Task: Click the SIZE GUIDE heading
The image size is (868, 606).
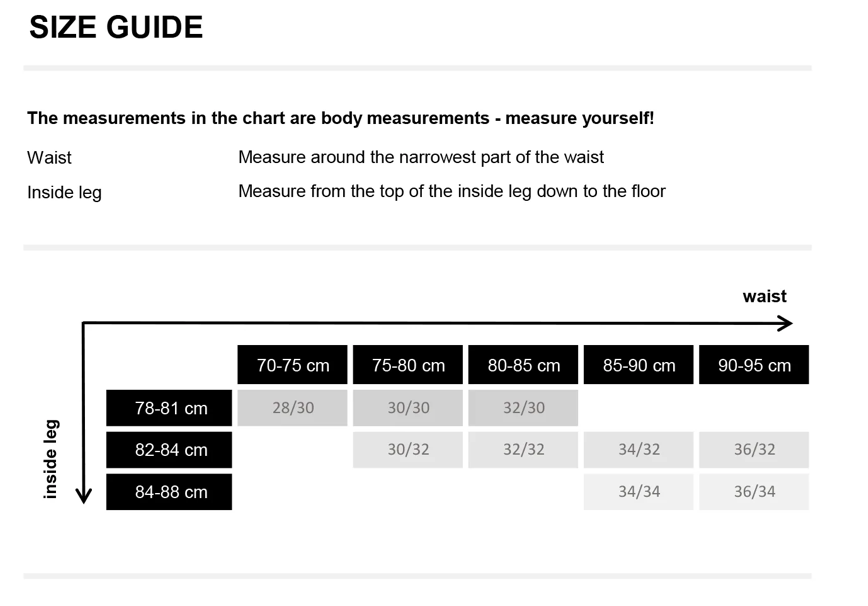Action: 116,28
